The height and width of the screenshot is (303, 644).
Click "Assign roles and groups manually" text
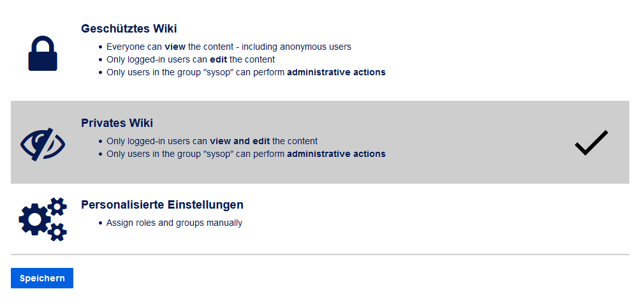click(x=174, y=223)
